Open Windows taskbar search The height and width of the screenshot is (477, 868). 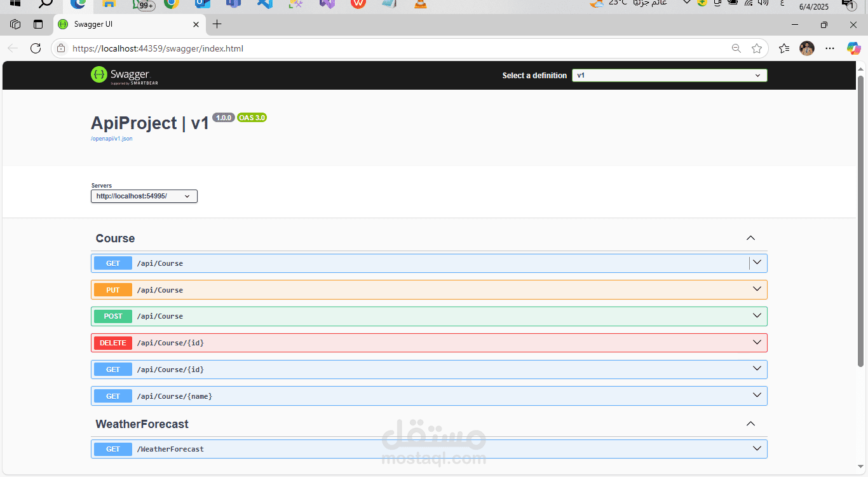[46, 4]
